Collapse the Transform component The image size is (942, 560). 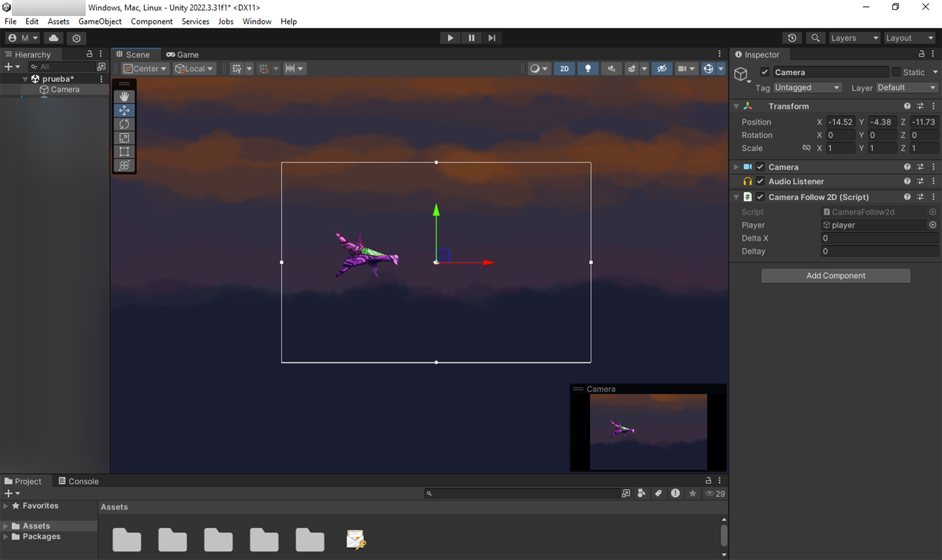coord(736,106)
